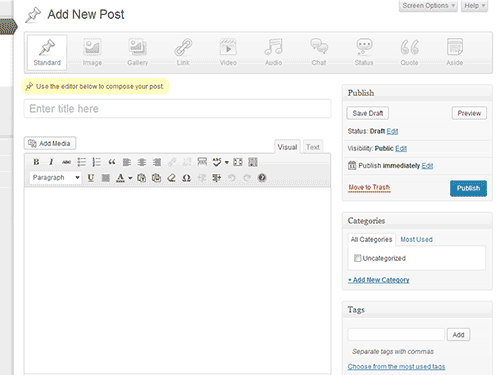
Task: Switch to the Text editor tab
Action: coord(313,147)
